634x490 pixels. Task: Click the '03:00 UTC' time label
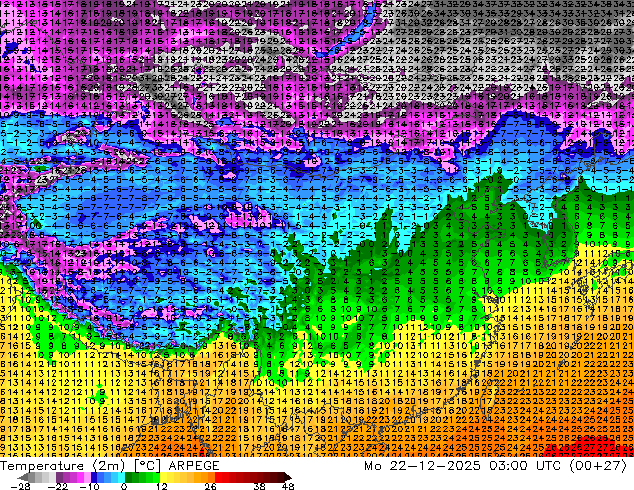coord(525,466)
